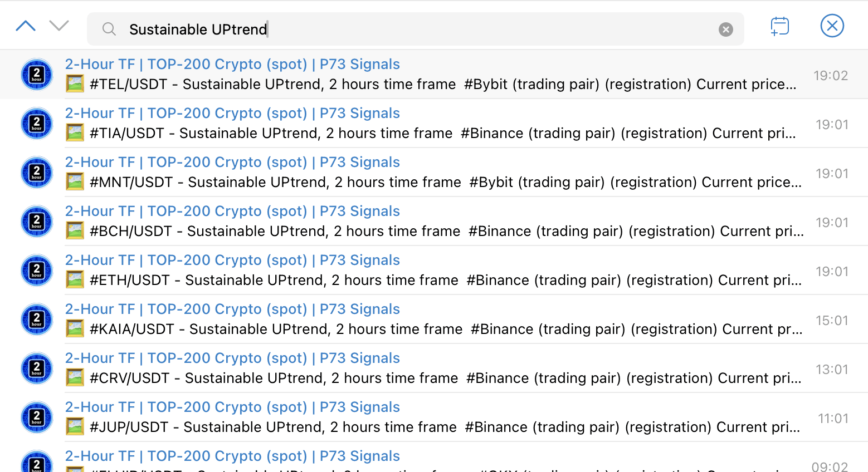Select the #MNT/USDT Bybit result
868x472 pixels.
[x=434, y=173]
